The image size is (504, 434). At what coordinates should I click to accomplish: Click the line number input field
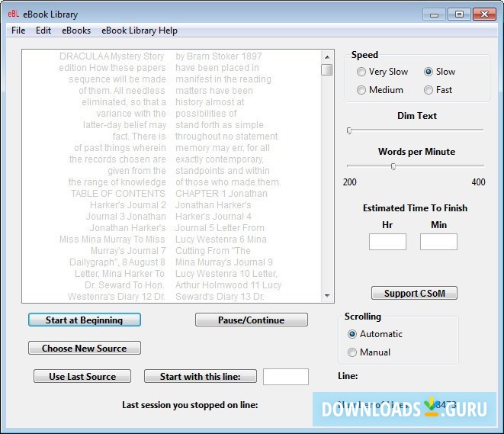286,377
